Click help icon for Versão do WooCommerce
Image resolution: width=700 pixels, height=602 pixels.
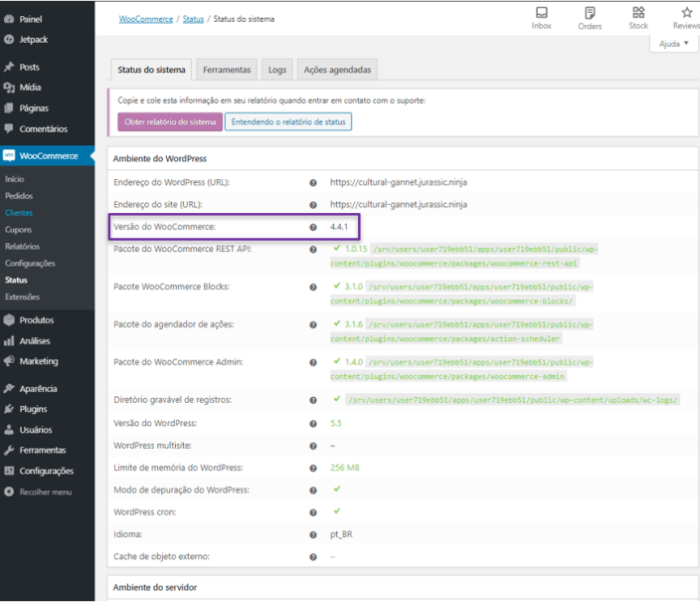click(x=313, y=227)
